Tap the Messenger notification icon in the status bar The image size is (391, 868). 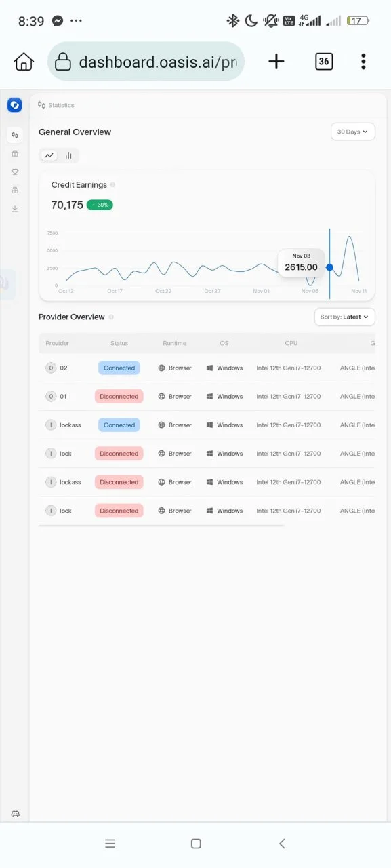(x=58, y=21)
